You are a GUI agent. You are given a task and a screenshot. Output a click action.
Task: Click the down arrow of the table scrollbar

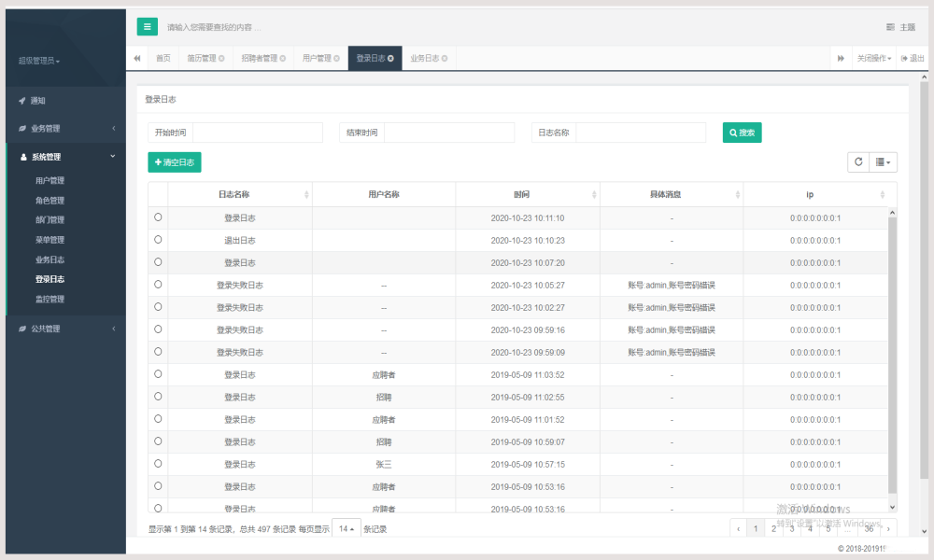click(x=892, y=507)
